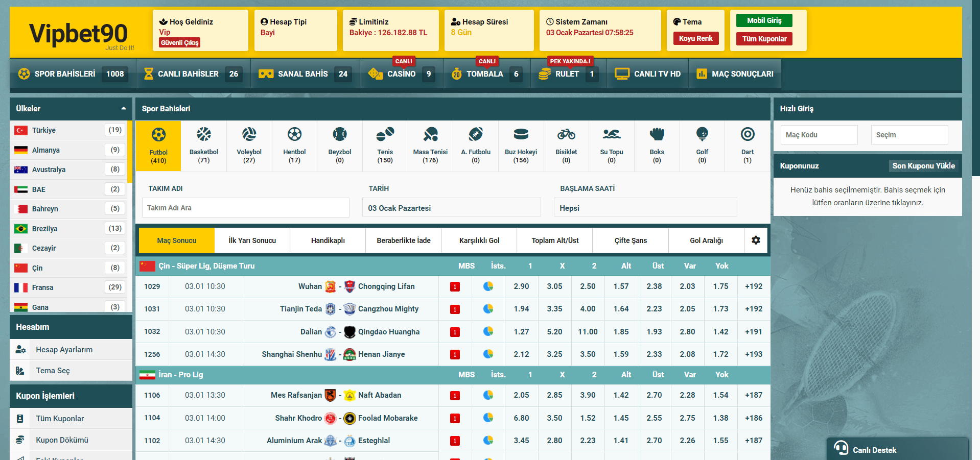Select the Basketbol sport icon

coord(204,134)
